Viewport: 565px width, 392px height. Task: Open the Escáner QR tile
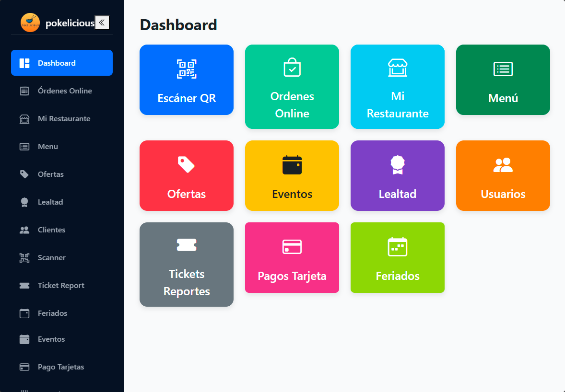pos(186,80)
